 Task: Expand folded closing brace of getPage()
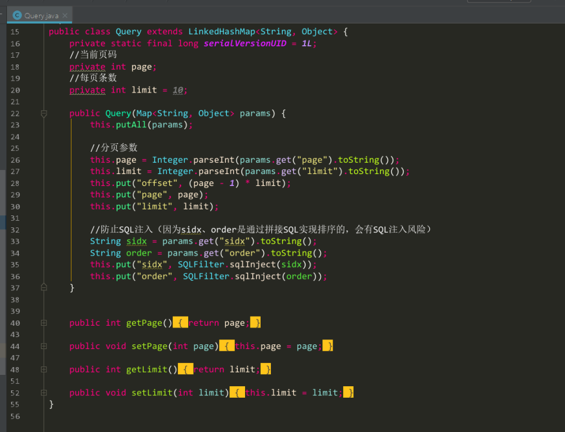pyautogui.click(x=255, y=322)
